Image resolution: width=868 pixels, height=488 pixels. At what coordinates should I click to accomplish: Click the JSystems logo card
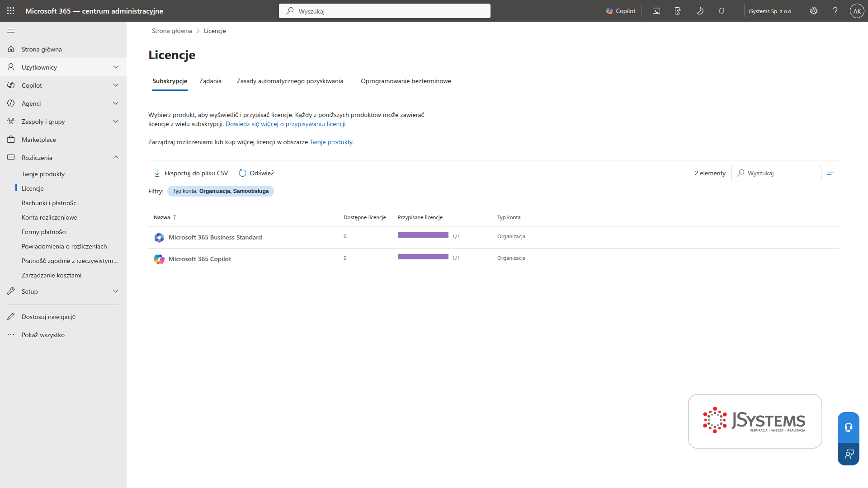tap(755, 421)
